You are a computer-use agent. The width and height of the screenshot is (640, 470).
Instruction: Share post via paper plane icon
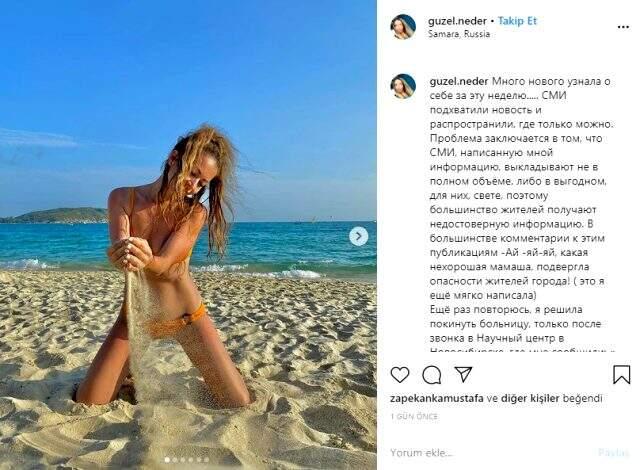(463, 374)
